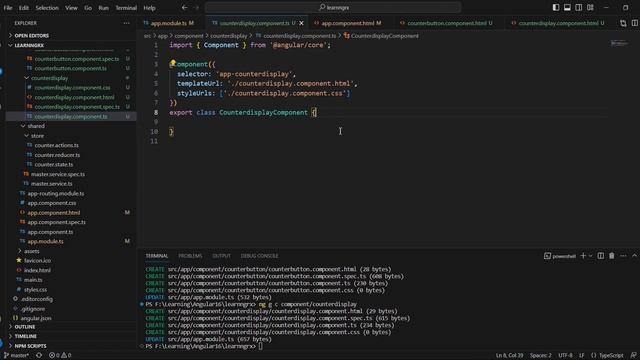This screenshot has width=640, height=360.
Task: Switch to counterdisplay.component.html tab
Action: (558, 23)
